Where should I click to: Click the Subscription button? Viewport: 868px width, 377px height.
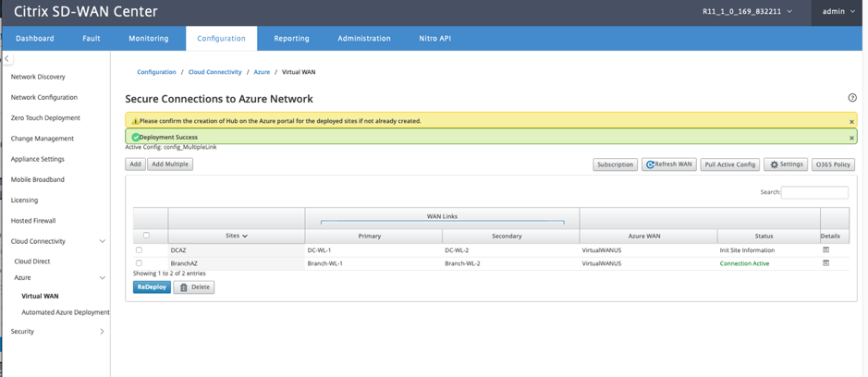click(x=615, y=164)
